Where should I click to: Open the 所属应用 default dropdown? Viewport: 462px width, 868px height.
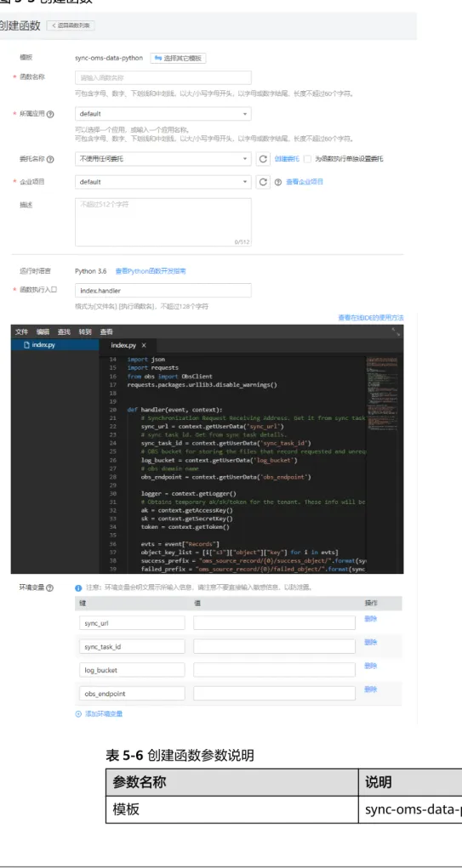tap(163, 114)
